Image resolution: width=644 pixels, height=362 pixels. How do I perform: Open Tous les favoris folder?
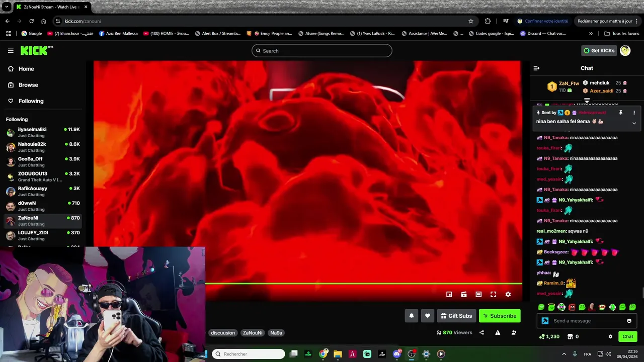pos(621,34)
